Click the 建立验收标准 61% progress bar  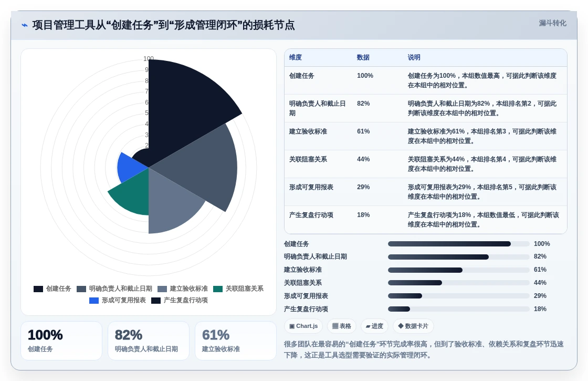pyautogui.click(x=459, y=270)
